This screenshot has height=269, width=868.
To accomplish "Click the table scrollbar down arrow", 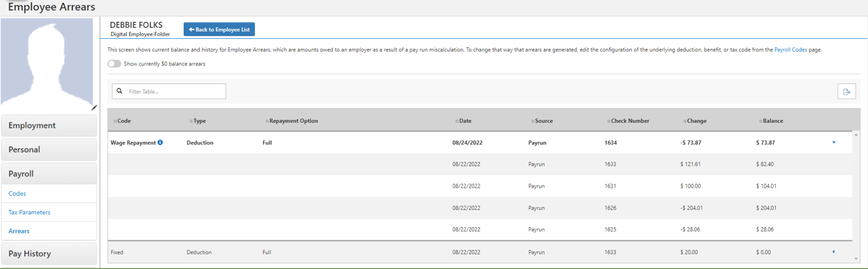I will (x=856, y=259).
